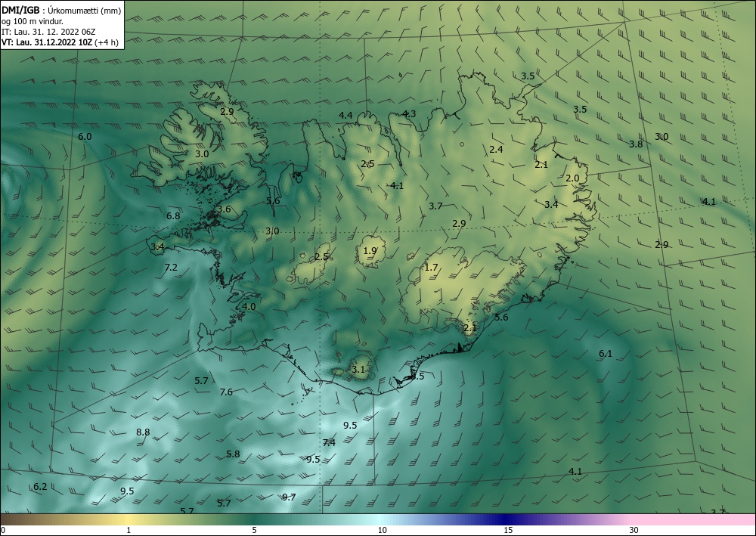
Task: Click the '0' tick label under the colour scale
Action: point(3,531)
